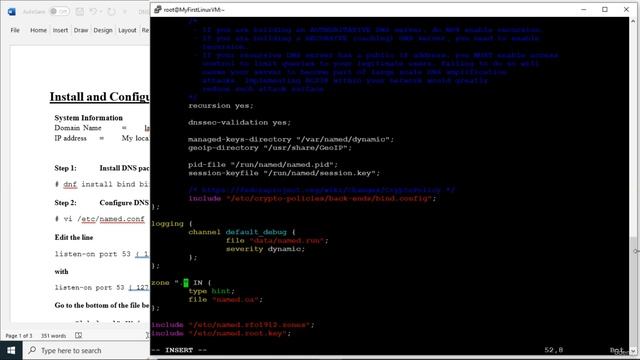The height and width of the screenshot is (360, 640).
Task: Click the 'dnssec-validation yes;' line
Action: click(240, 122)
